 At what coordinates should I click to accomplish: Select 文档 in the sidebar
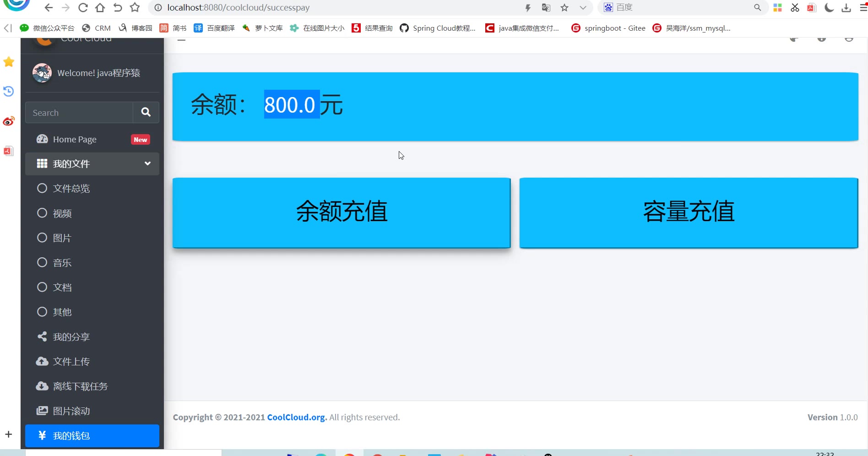[92, 287]
